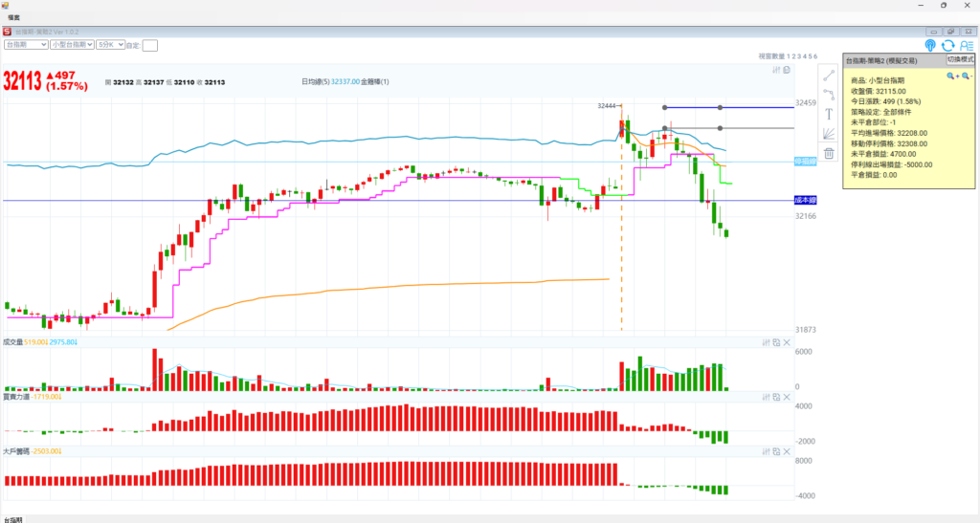Viewport: 980px width, 523px height.
Task: Click the 切換模式 button
Action: coord(959,60)
